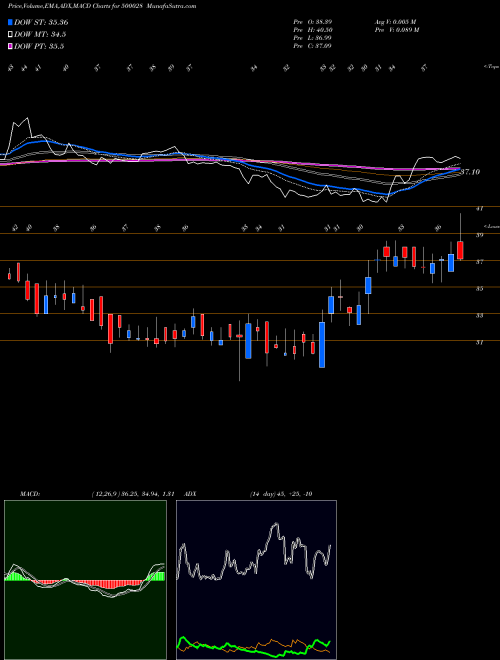Click the 'Pre O: 38.39' value

(x=313, y=21)
